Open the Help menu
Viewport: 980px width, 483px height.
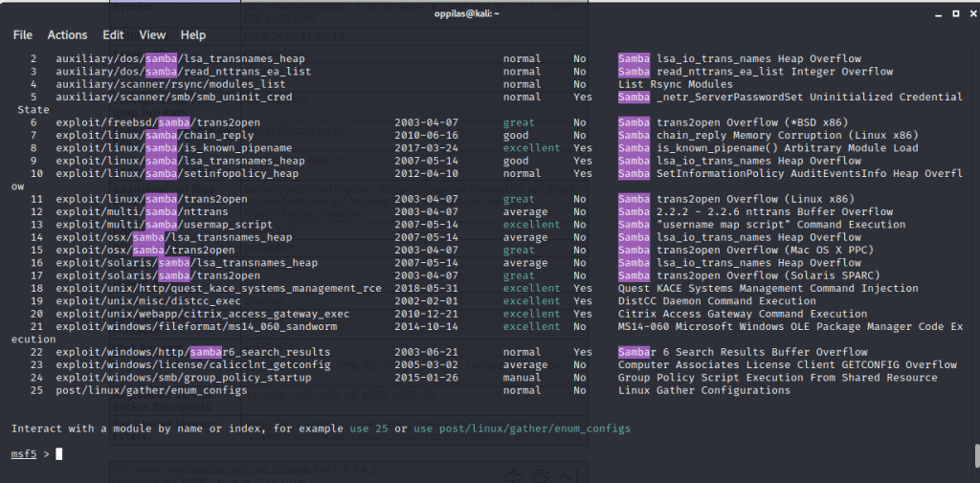pos(193,34)
